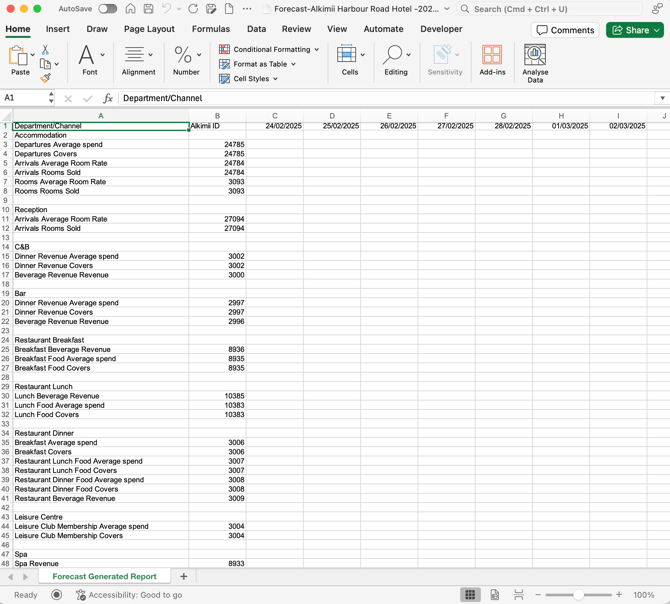Toggle the AutoSave switch

(107, 9)
